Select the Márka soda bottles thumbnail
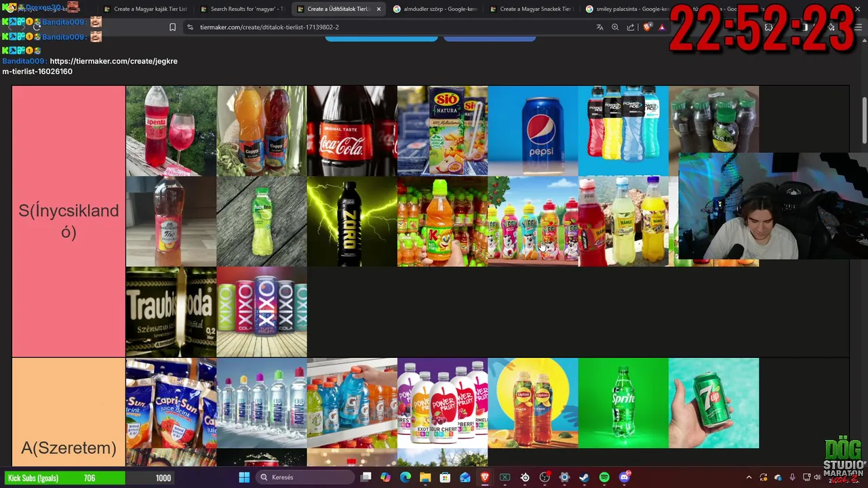This screenshot has height=488, width=868. [x=623, y=221]
